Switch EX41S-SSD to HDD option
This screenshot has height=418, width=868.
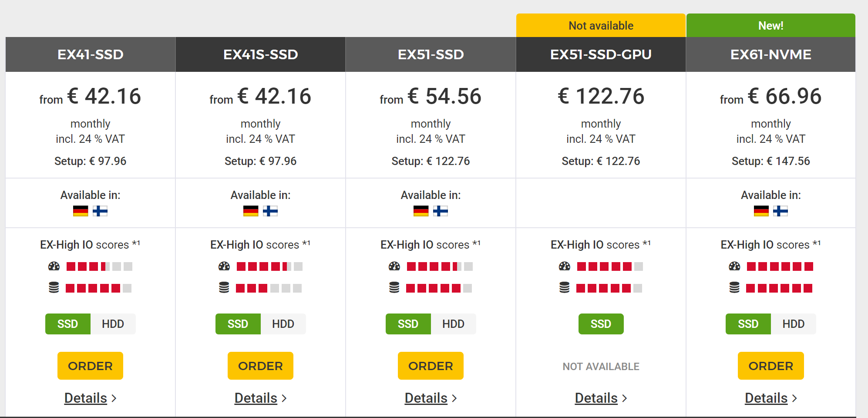(x=283, y=324)
